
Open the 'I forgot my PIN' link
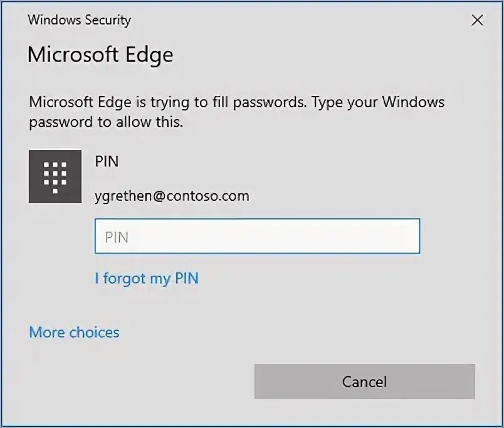tap(147, 279)
